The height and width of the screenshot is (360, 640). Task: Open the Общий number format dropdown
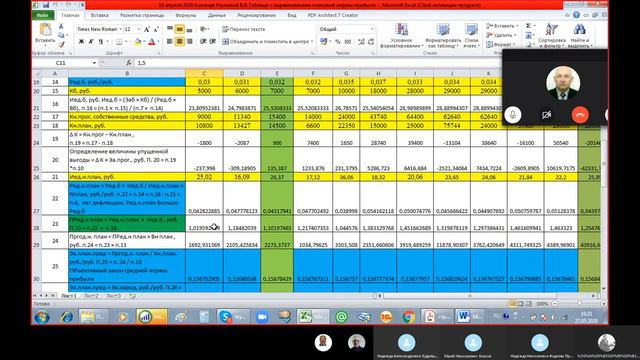coord(371,29)
